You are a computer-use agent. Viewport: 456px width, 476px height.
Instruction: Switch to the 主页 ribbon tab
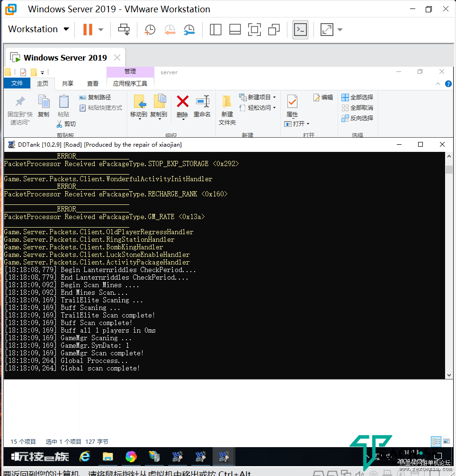pyautogui.click(x=43, y=83)
